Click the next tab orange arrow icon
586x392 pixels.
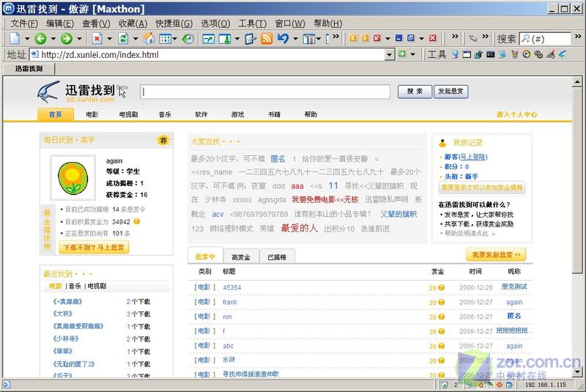click(365, 38)
